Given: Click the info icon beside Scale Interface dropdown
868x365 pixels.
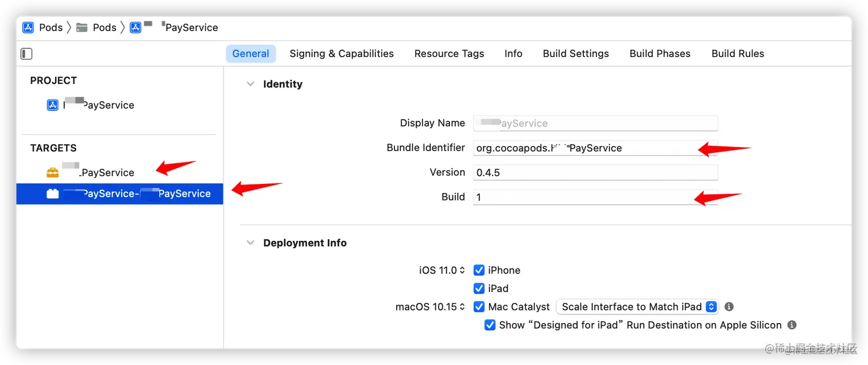Looking at the screenshot, I should tap(729, 307).
